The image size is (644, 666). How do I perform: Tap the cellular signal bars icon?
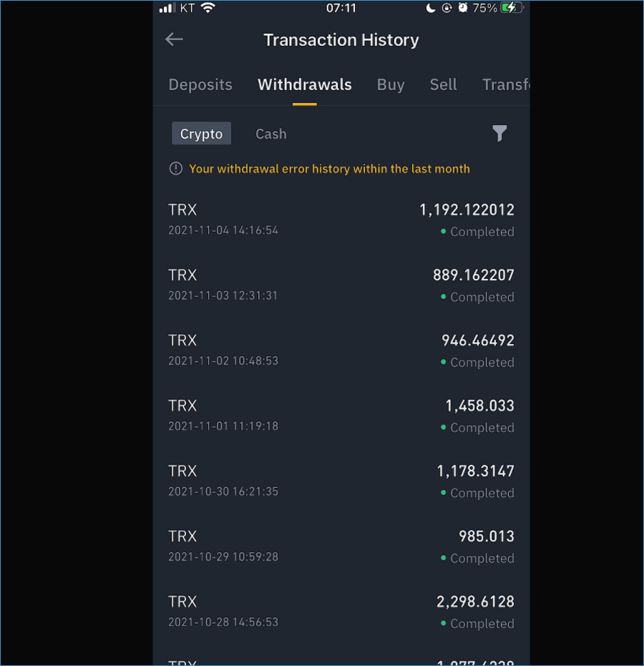tap(167, 8)
